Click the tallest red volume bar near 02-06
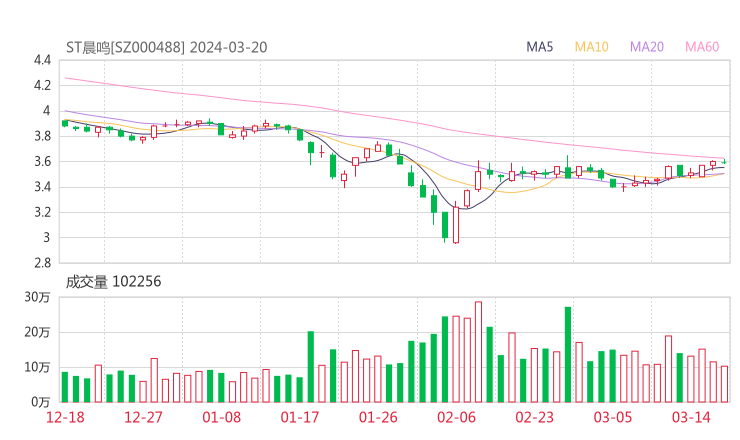This screenshot has width=740, height=440. (478, 352)
